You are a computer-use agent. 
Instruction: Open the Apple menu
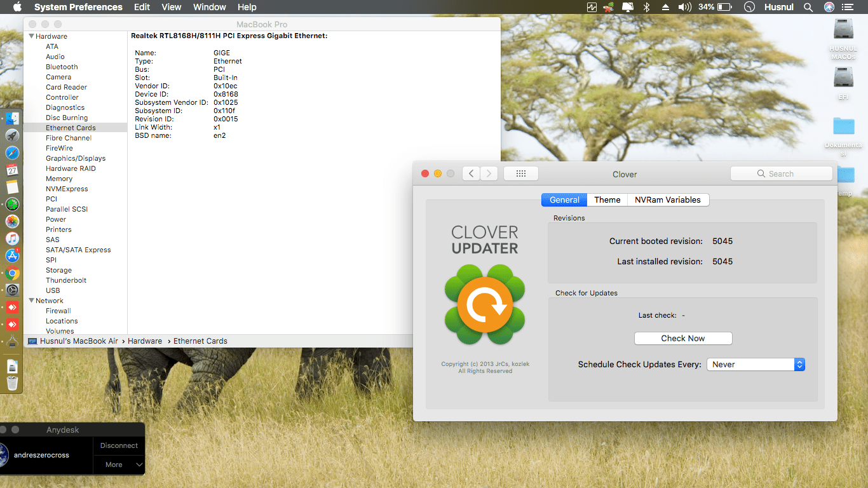[x=17, y=7]
